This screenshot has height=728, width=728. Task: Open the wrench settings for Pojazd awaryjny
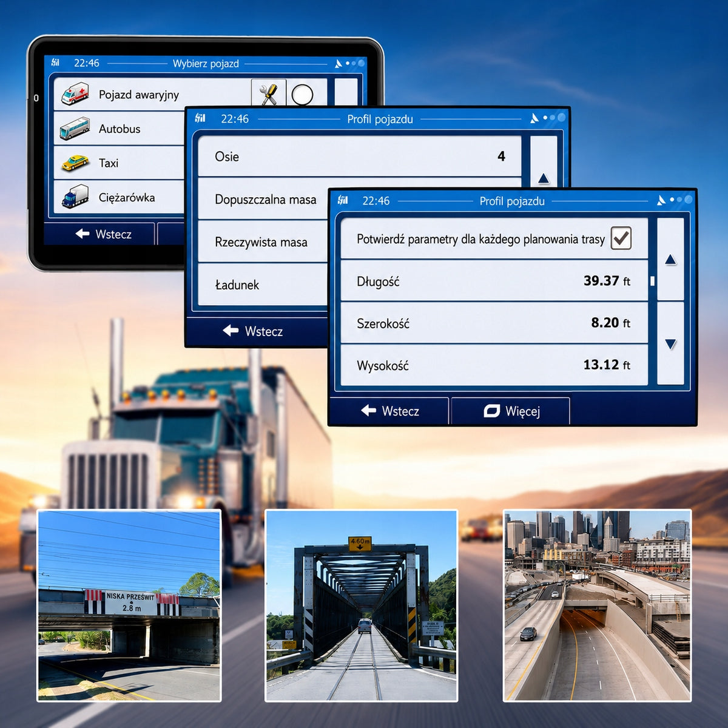(x=268, y=94)
